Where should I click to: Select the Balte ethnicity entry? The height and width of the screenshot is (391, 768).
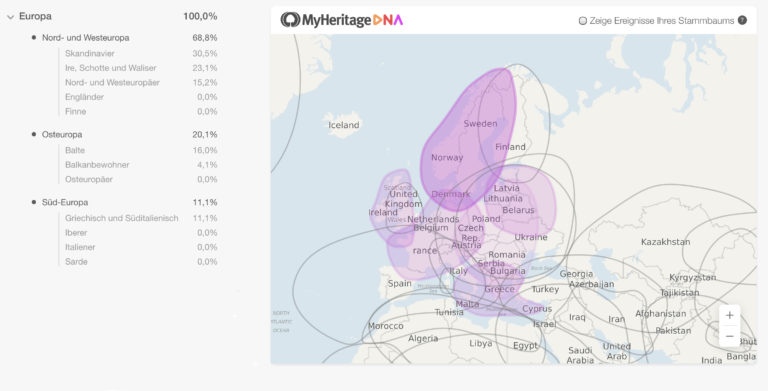141,150
